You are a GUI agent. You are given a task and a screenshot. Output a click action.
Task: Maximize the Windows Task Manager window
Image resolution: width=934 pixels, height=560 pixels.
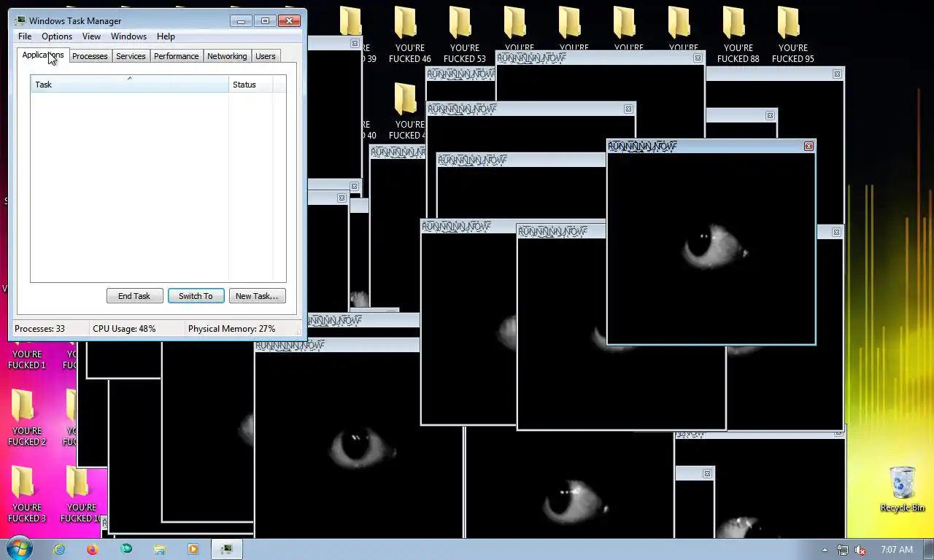coord(265,21)
